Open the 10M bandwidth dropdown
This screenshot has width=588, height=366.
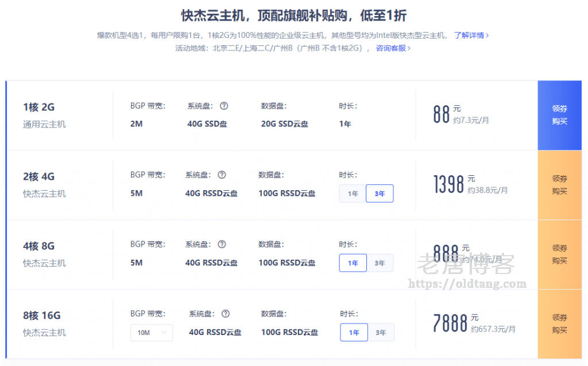[x=152, y=333]
